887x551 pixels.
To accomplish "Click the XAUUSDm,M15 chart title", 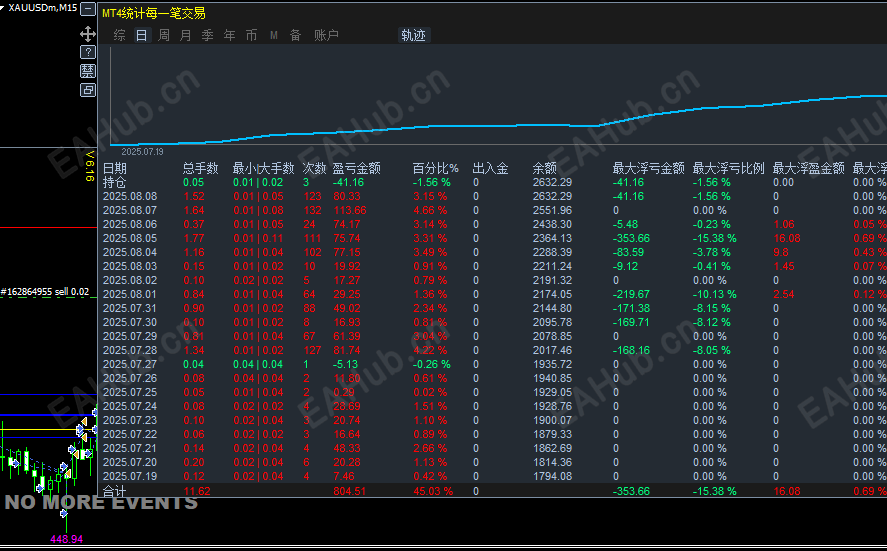I will click(x=42, y=7).
